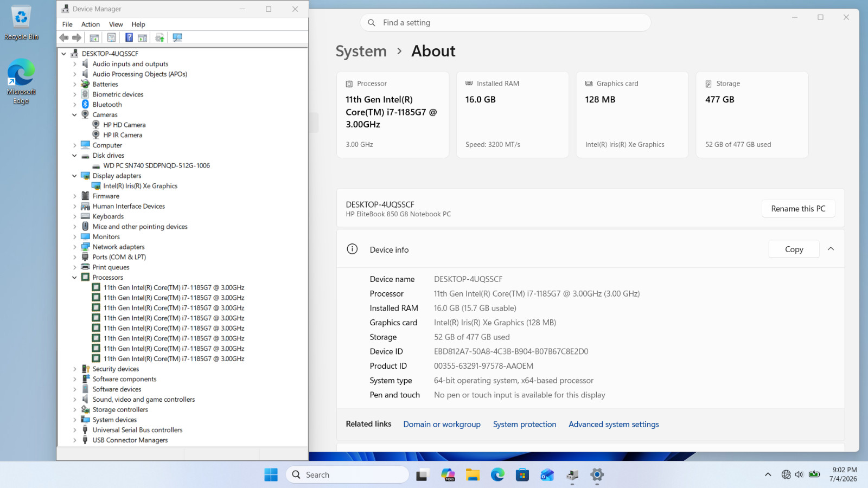Click Rename this PC button
868x488 pixels.
click(798, 209)
